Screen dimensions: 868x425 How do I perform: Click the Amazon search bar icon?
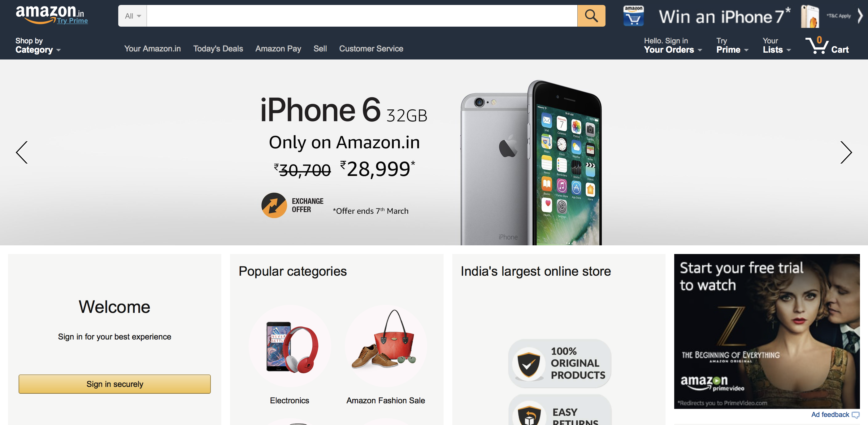(591, 15)
